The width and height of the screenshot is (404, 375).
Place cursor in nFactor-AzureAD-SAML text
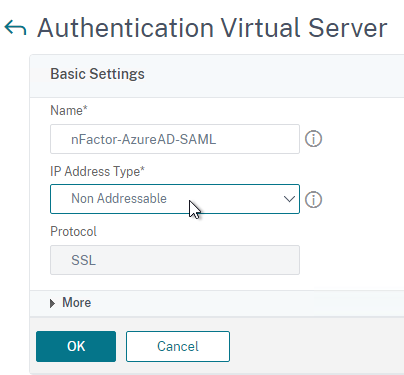[144, 139]
